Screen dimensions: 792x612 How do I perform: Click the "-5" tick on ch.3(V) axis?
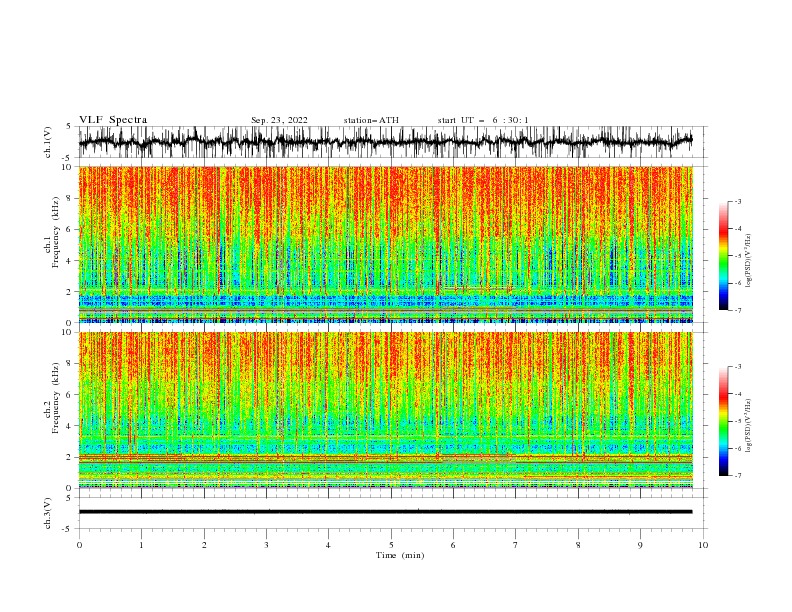(68, 529)
